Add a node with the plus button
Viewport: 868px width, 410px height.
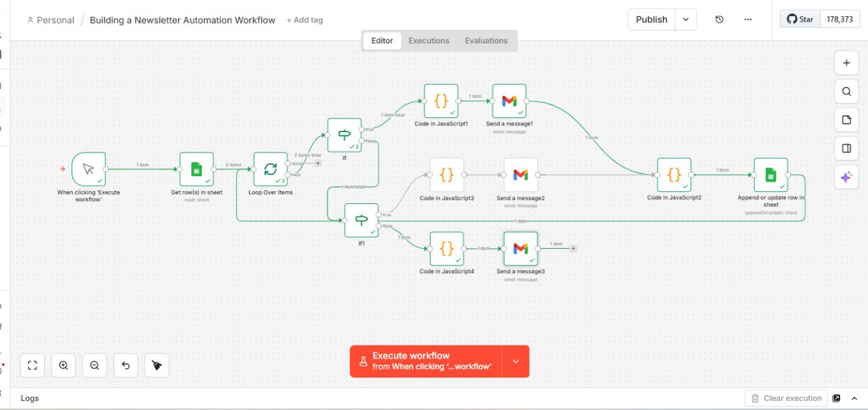(x=846, y=63)
